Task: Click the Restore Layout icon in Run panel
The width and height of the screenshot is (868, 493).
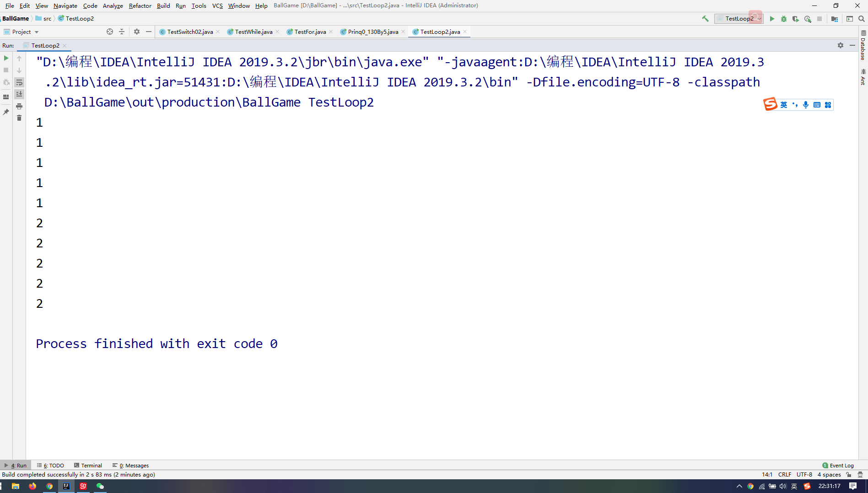Action: [x=6, y=97]
